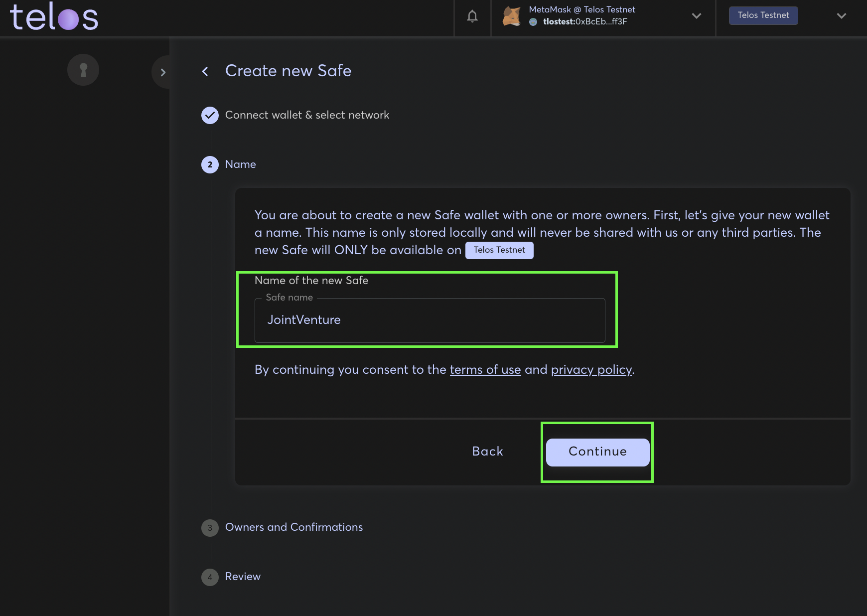
Task: Click the step 4 number circle
Action: pyautogui.click(x=210, y=577)
